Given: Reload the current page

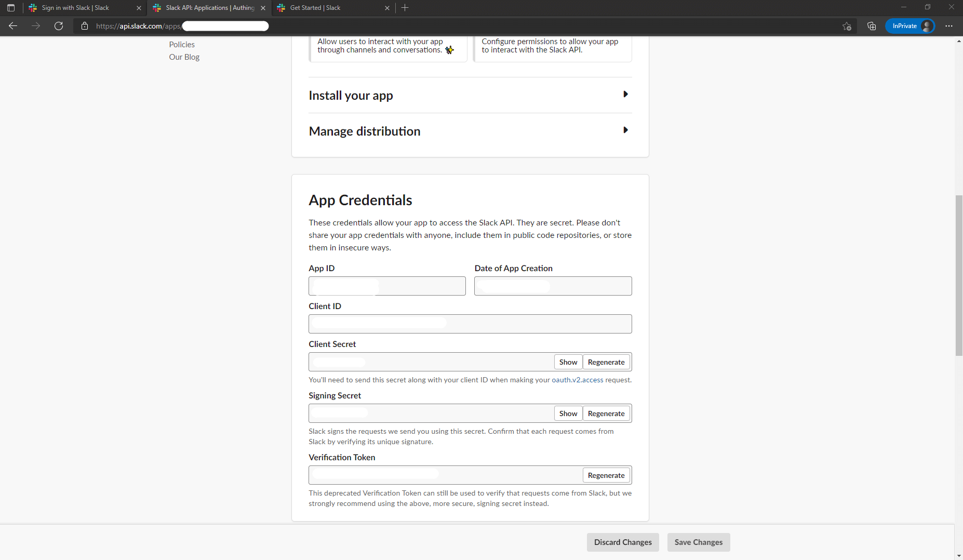Looking at the screenshot, I should click(59, 26).
